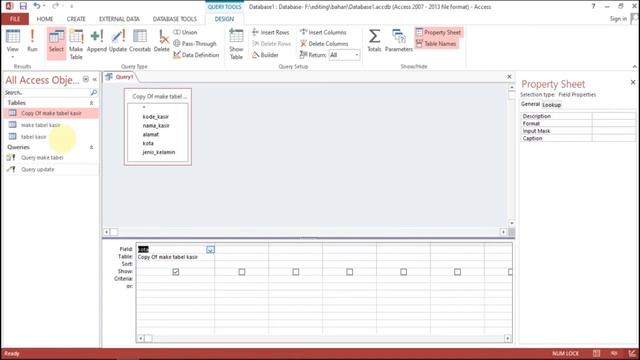Image resolution: width=640 pixels, height=360 pixels.
Task: Open the Show Table dialog
Action: (x=236, y=44)
